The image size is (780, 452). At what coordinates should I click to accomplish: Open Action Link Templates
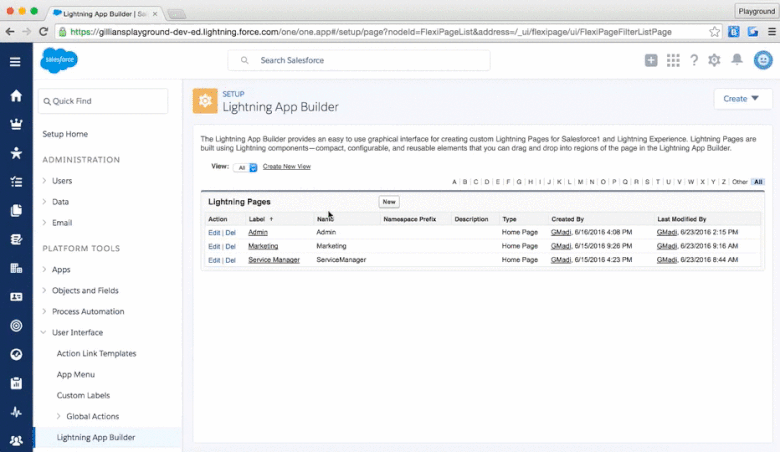[x=97, y=353]
